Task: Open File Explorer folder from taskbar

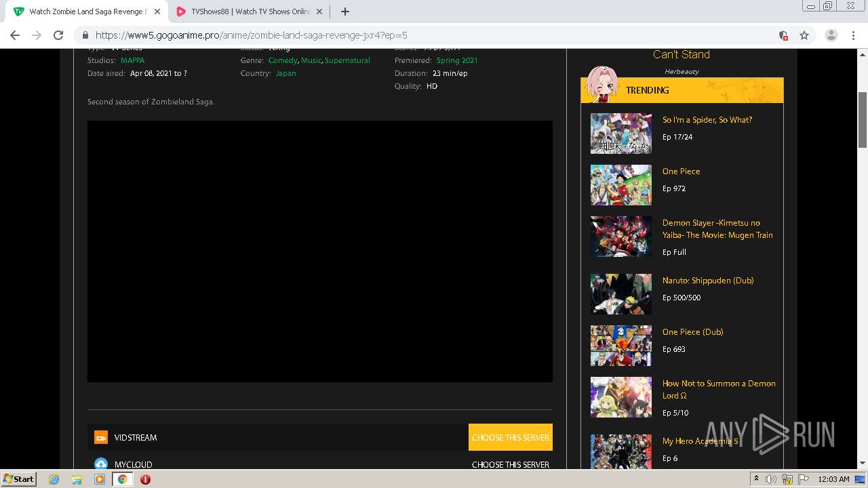Action: coord(77,479)
